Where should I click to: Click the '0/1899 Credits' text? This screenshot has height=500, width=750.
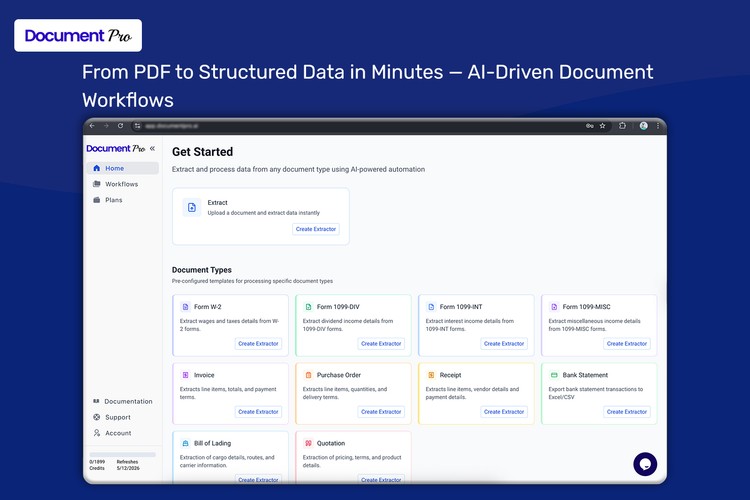[97, 465]
